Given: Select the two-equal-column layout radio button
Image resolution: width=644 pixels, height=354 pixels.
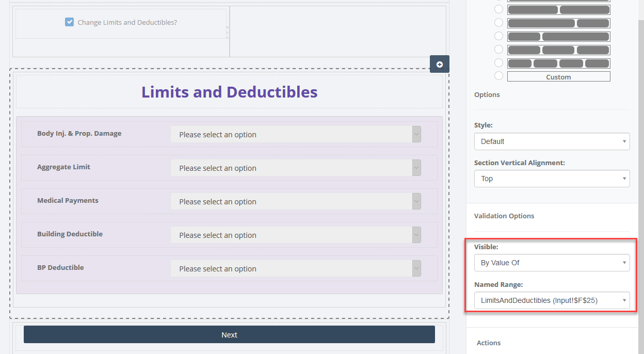Looking at the screenshot, I should (498, 9).
